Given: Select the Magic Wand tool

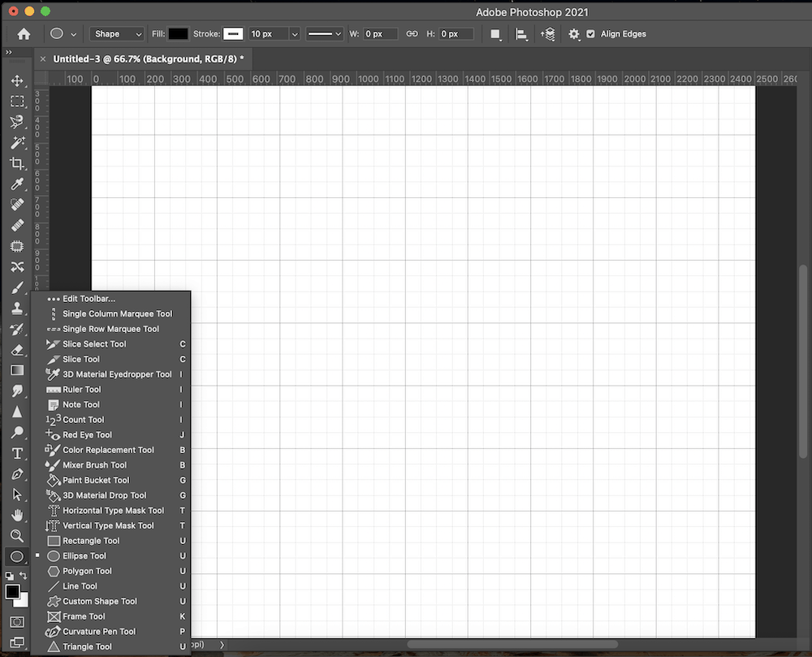Looking at the screenshot, I should click(x=17, y=143).
